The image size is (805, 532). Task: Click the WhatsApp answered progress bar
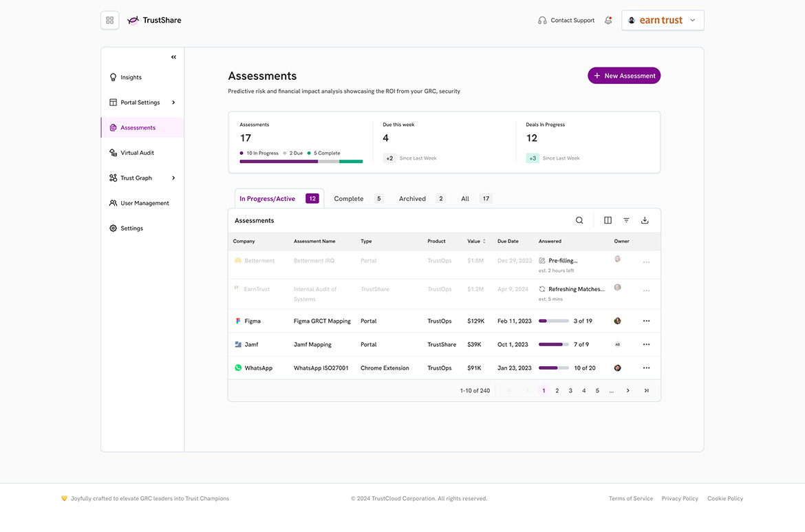(x=553, y=368)
